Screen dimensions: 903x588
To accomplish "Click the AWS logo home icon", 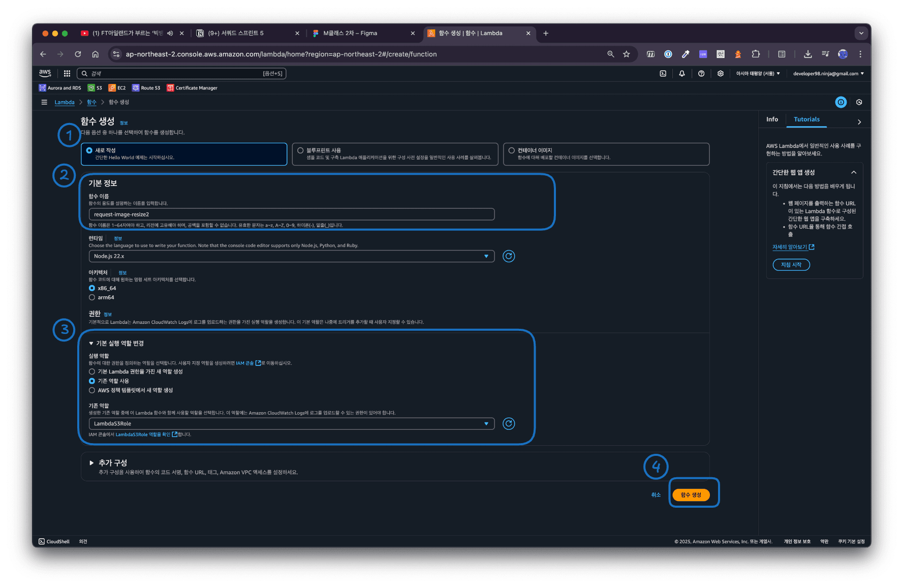I will click(45, 73).
